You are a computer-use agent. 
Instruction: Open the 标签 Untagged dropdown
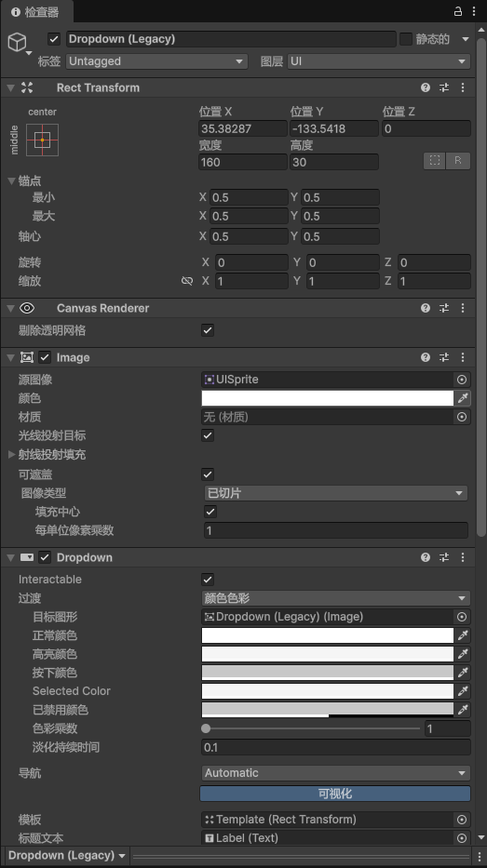pyautogui.click(x=156, y=60)
